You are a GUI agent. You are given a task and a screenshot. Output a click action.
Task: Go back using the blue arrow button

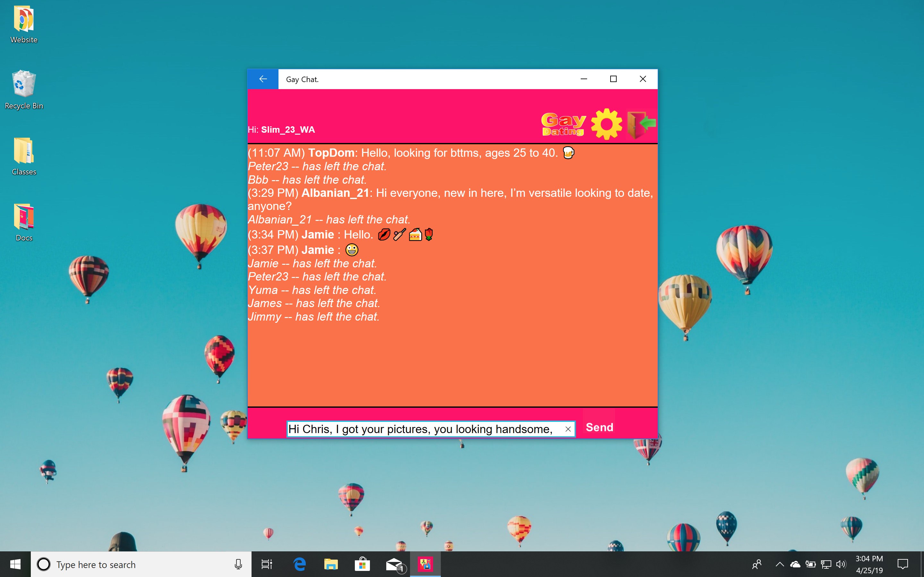pyautogui.click(x=263, y=79)
